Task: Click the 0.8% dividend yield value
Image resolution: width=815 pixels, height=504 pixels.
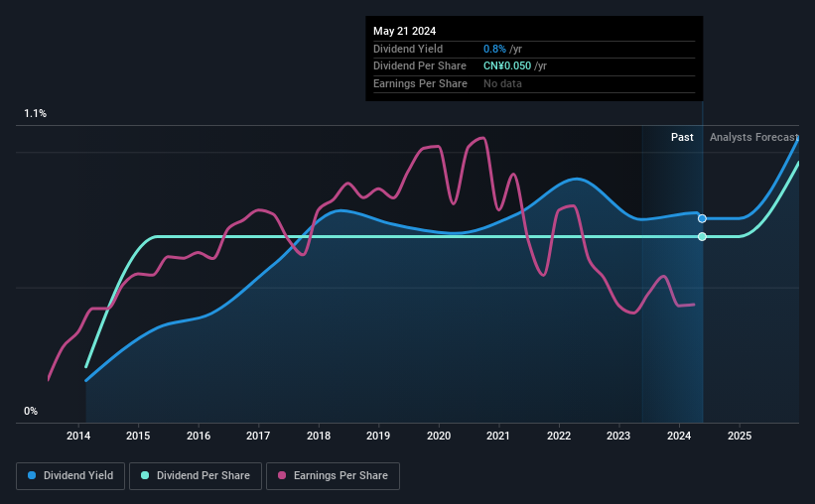Action: (494, 49)
